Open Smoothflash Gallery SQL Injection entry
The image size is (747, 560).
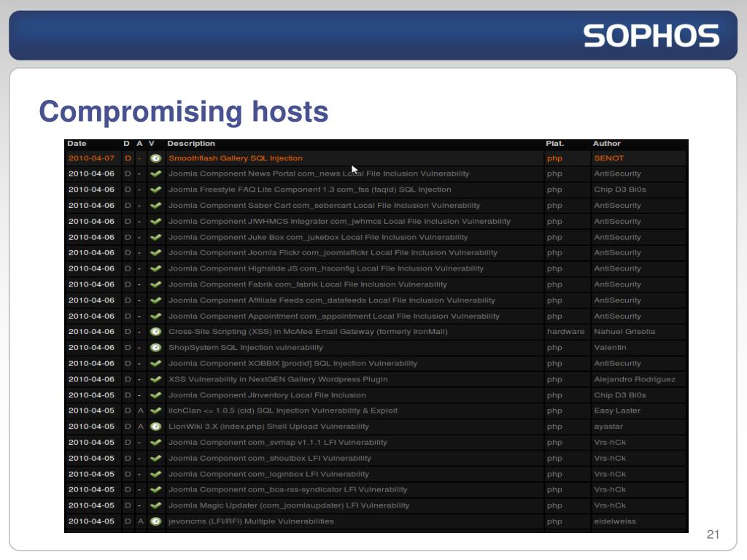point(236,158)
